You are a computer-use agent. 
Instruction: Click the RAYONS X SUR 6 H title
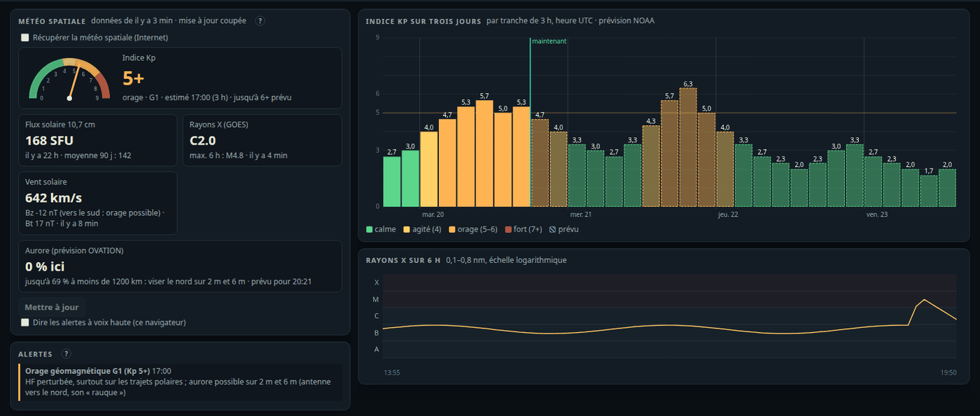click(x=403, y=260)
